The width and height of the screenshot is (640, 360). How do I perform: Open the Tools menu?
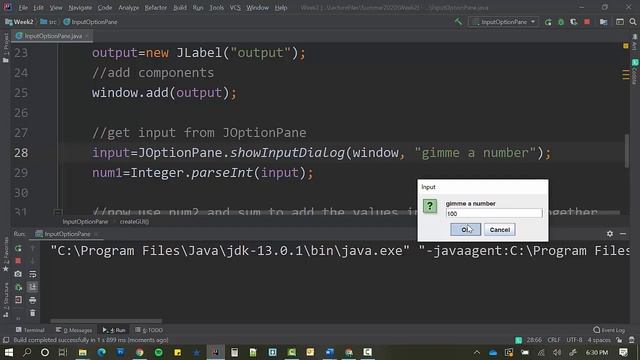pos(216,7)
